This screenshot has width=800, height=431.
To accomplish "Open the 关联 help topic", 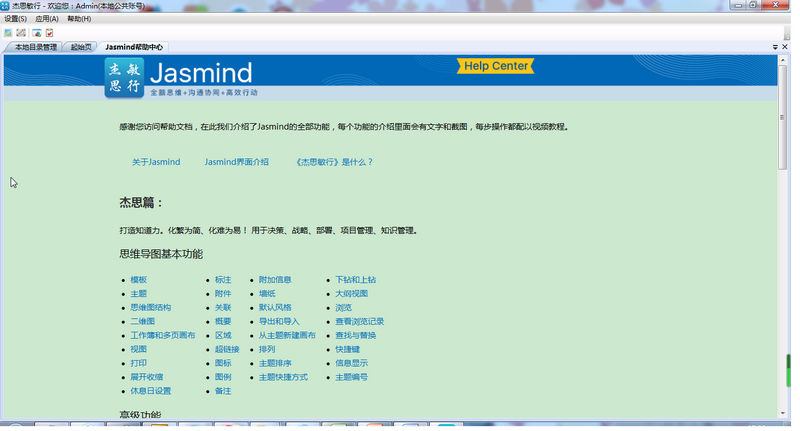I will tap(223, 308).
